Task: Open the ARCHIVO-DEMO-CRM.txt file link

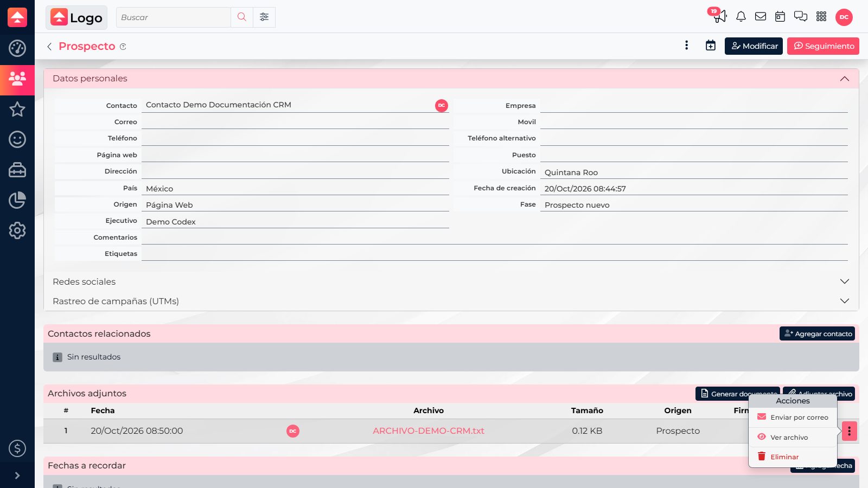Action: click(x=429, y=431)
